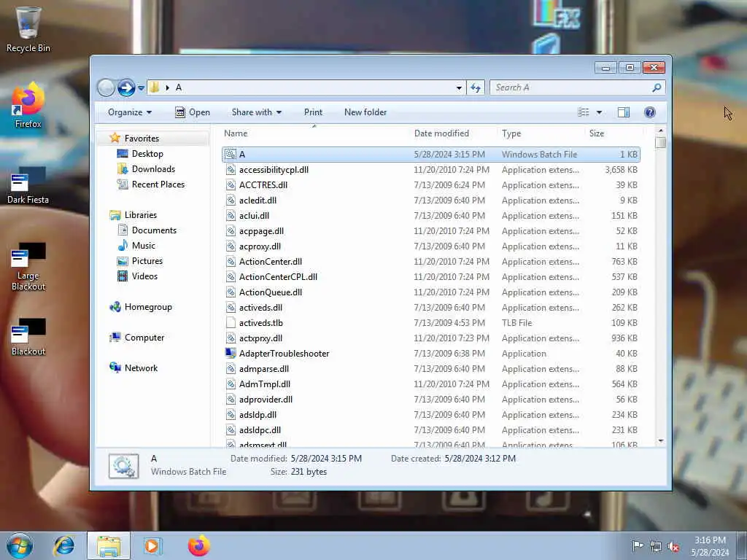Go forward using the Forward arrow button

126,87
